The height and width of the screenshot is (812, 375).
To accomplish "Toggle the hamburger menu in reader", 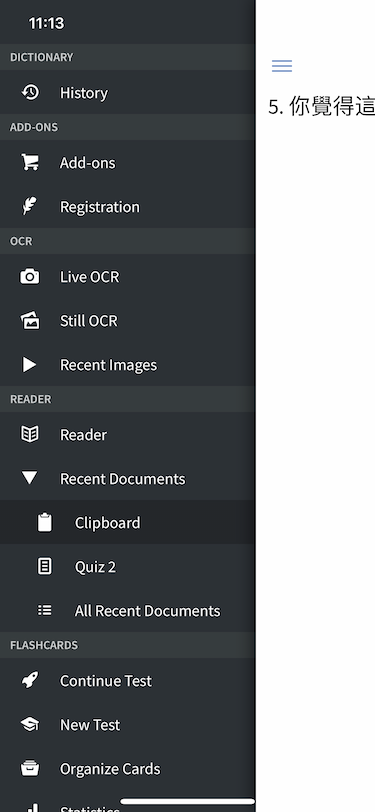I will coord(282,65).
